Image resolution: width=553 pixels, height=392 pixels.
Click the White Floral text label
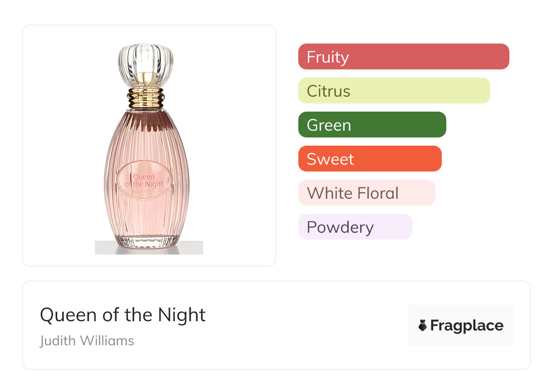click(x=352, y=193)
